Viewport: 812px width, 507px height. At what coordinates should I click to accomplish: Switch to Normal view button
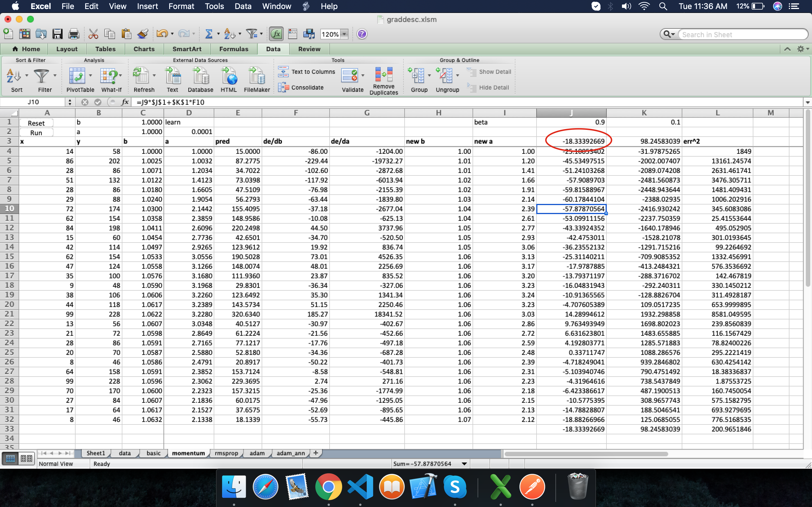pos(10,458)
